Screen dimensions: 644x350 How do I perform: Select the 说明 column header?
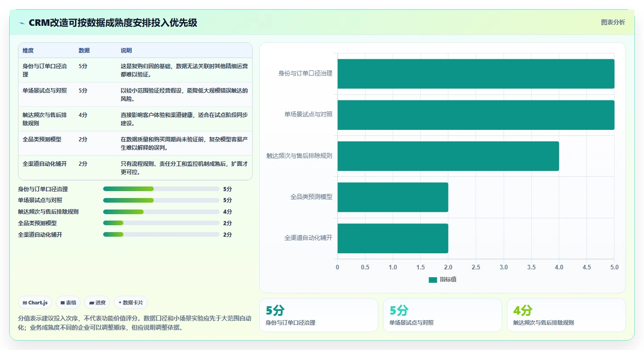126,51
